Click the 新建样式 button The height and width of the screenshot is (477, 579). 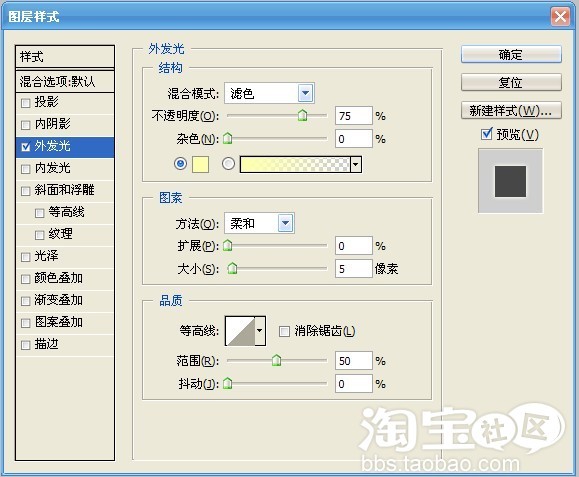pyautogui.click(x=511, y=110)
